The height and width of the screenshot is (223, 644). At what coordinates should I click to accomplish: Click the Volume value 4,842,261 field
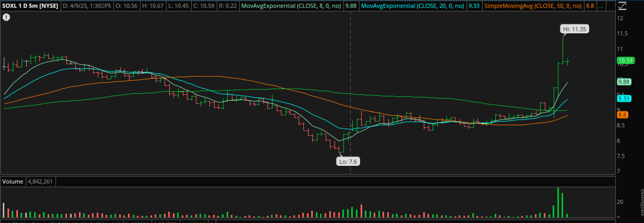tap(40, 181)
